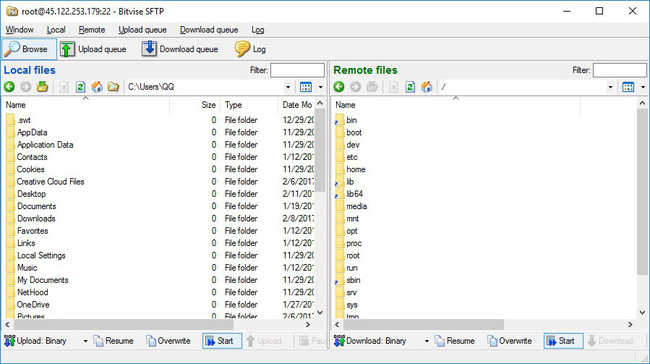Select the Creative Cloud Files folder

(x=50, y=182)
